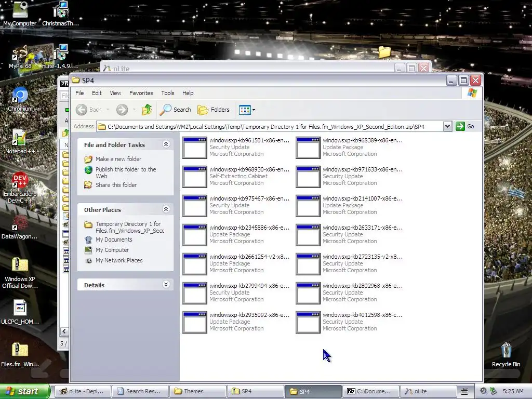Open the Forward history dropdown arrow
Image resolution: width=532 pixels, height=399 pixels.
pos(135,110)
